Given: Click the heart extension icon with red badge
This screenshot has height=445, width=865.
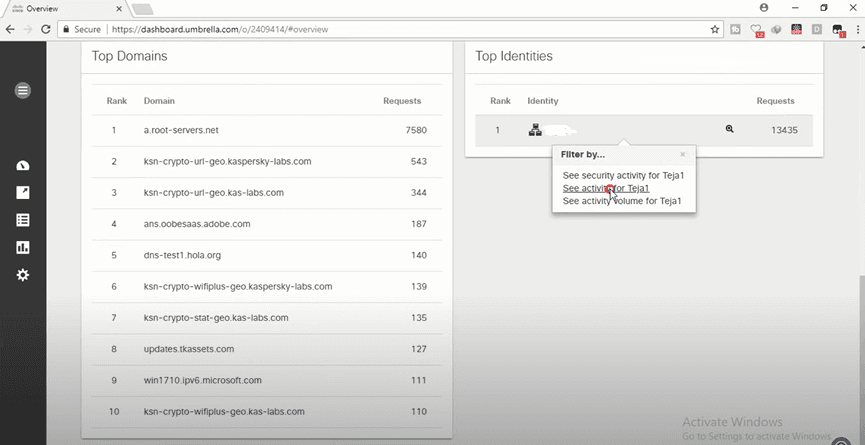Looking at the screenshot, I should pos(756,30).
